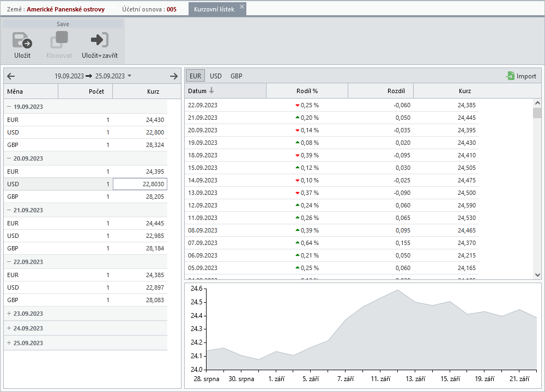
Task: Click the -0,095 difference value
Action: [402, 155]
